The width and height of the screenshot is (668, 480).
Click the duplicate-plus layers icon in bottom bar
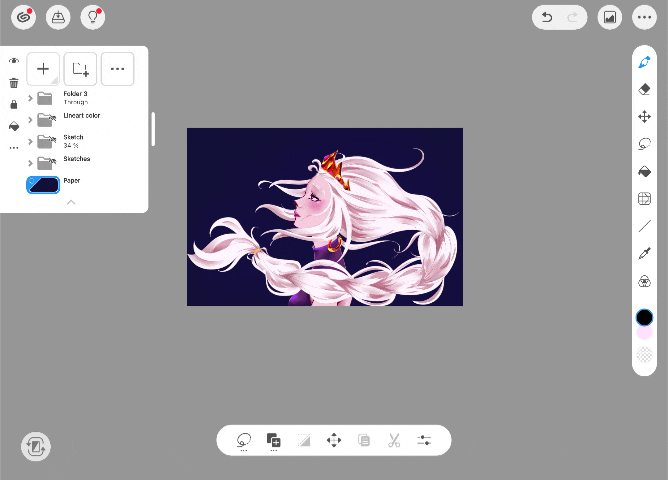274,440
